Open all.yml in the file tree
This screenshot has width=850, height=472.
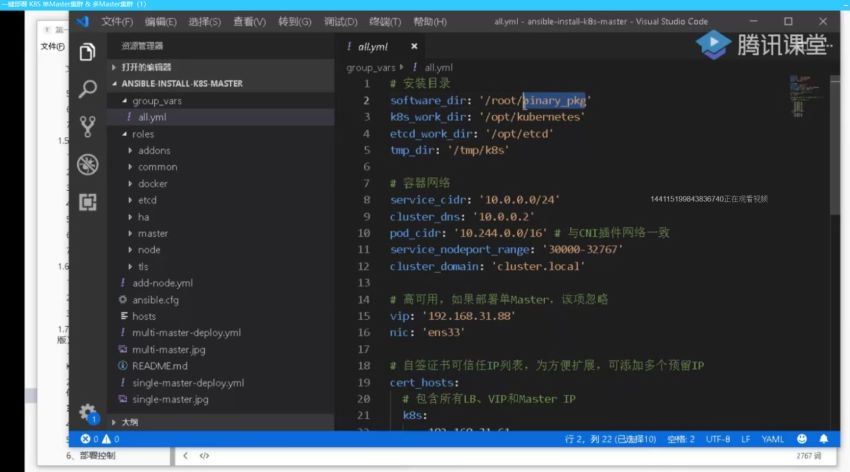[x=221, y=117]
